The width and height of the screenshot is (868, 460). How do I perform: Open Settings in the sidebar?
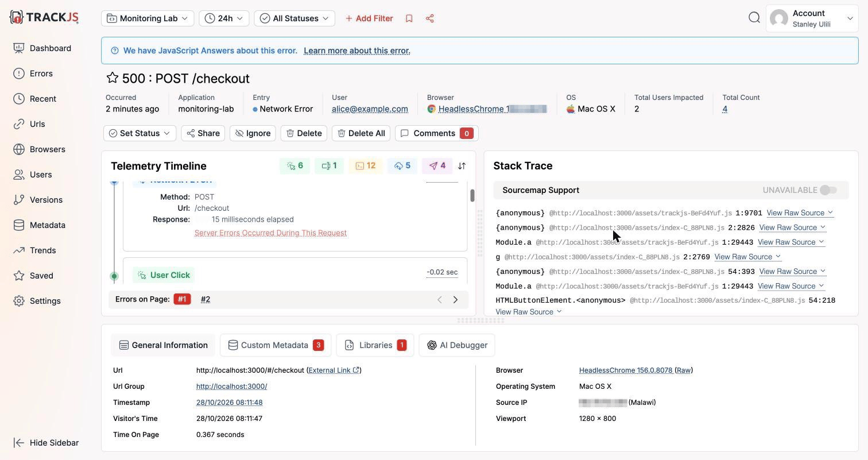(x=37, y=301)
